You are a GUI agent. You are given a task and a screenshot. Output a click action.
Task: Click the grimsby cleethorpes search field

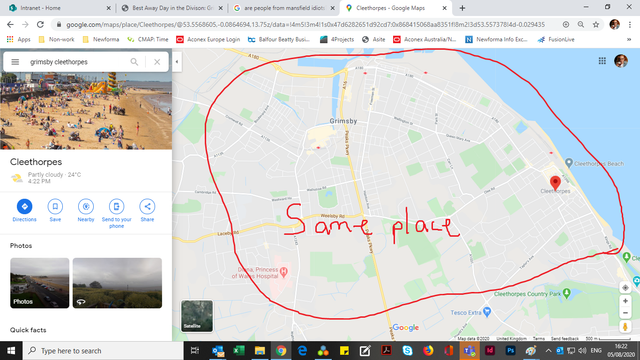[x=77, y=62]
